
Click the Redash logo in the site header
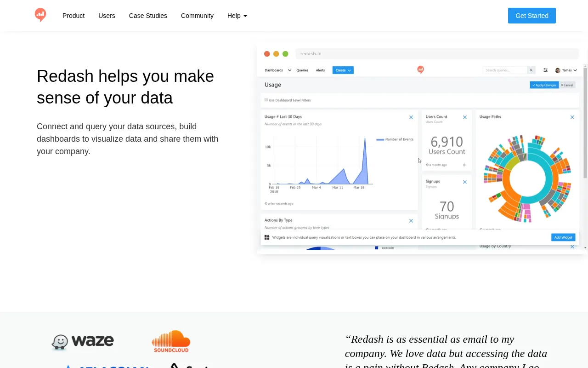click(x=40, y=15)
